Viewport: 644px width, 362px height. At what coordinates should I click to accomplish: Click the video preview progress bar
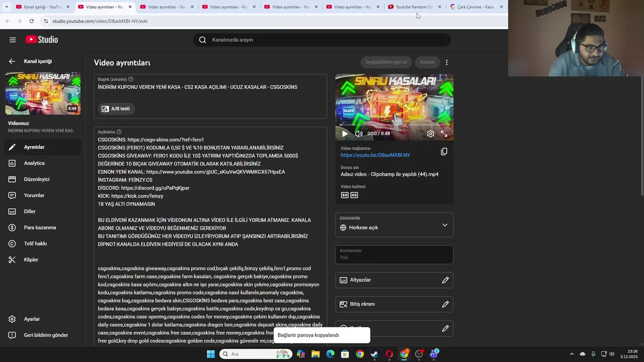[x=394, y=125]
